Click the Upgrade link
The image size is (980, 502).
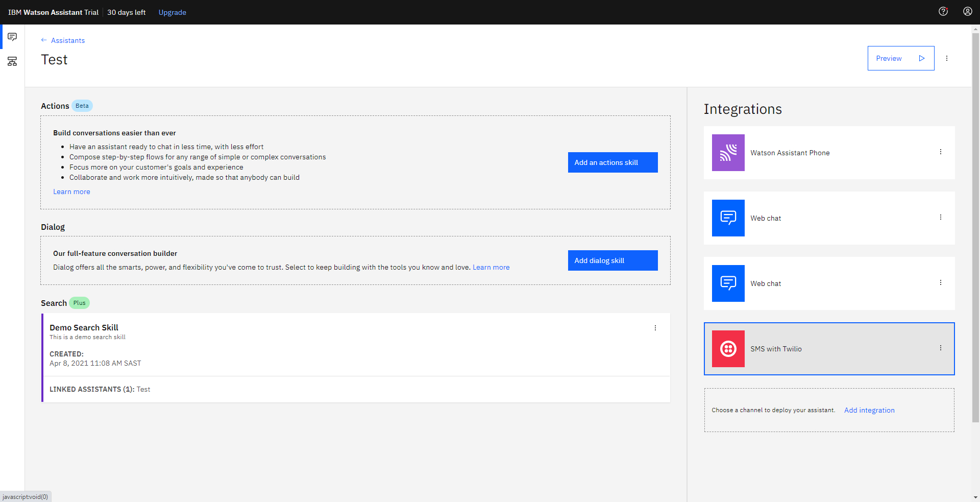(x=173, y=12)
